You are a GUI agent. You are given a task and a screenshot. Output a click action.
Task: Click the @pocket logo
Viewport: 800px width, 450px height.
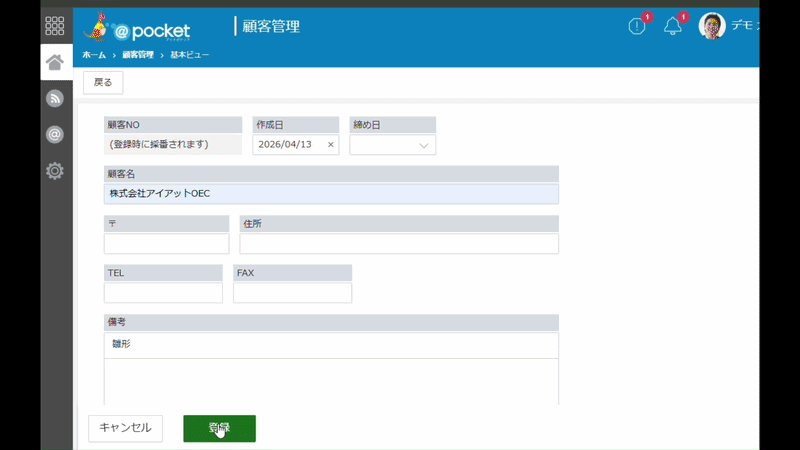[x=137, y=27]
